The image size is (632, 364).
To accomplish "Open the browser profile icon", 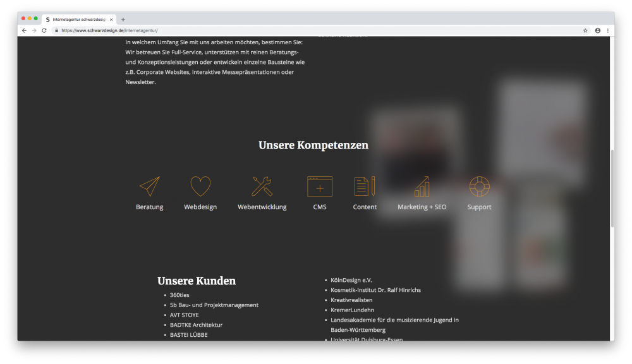I will 597,30.
